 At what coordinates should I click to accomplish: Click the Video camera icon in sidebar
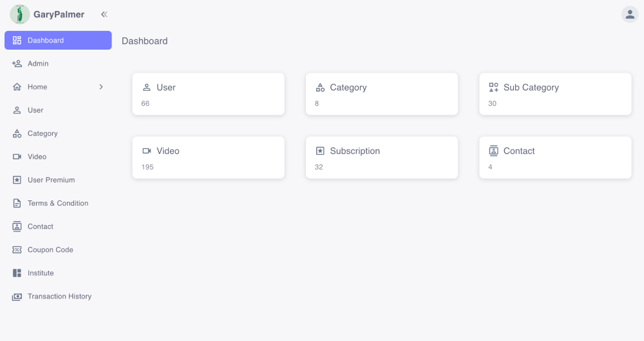coord(17,157)
